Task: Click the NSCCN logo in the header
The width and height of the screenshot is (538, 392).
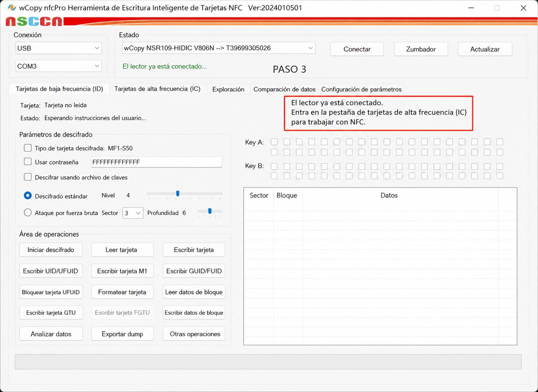Action: point(34,22)
